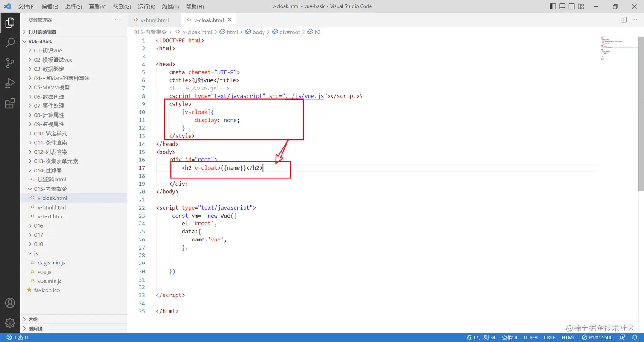This screenshot has width=644, height=342.
Task: Switch to the v-html.html editor tab
Action: point(154,20)
